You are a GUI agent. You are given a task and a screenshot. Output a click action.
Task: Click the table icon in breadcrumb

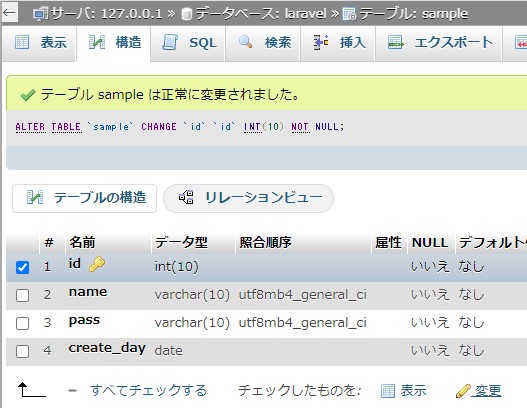[349, 14]
